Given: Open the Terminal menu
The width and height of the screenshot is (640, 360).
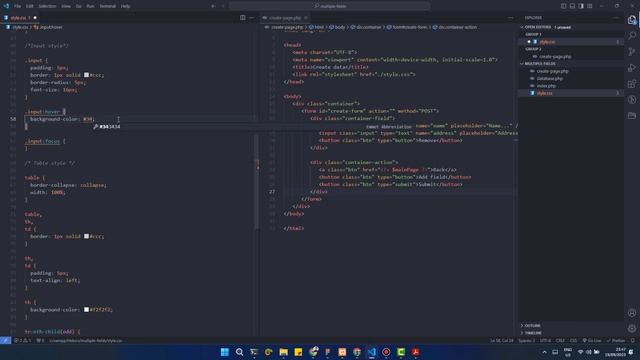Looking at the screenshot, I should (x=108, y=6).
